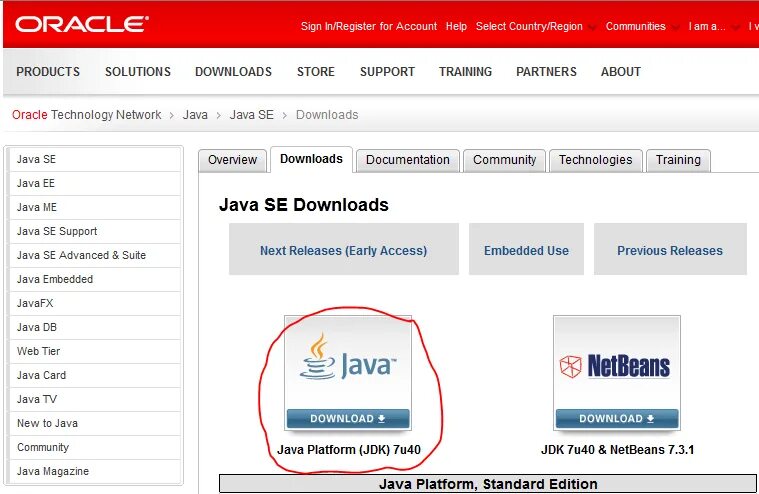The height and width of the screenshot is (494, 759).
Task: Open the DOWNLOADS menu
Action: pyautogui.click(x=233, y=72)
